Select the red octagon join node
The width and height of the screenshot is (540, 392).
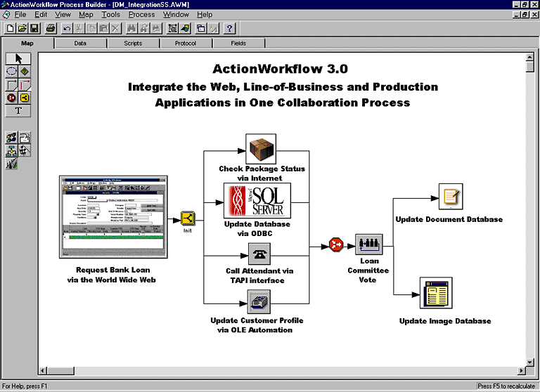click(x=336, y=244)
